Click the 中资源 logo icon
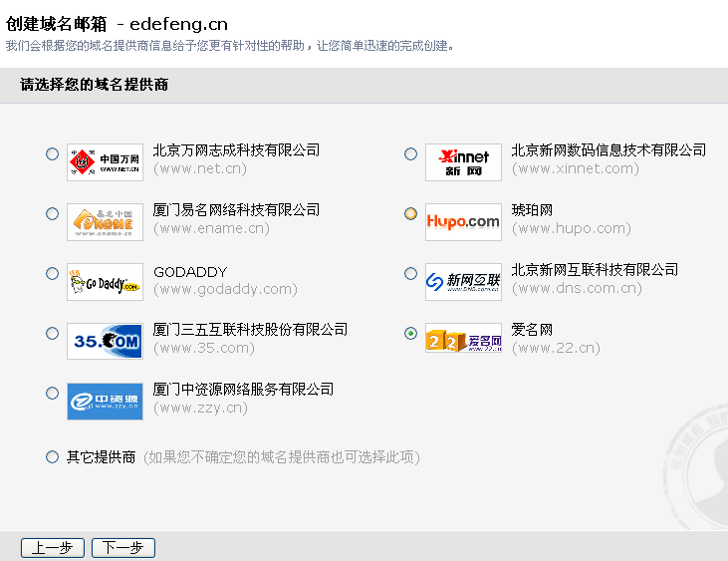This screenshot has width=728, height=561. (105, 402)
